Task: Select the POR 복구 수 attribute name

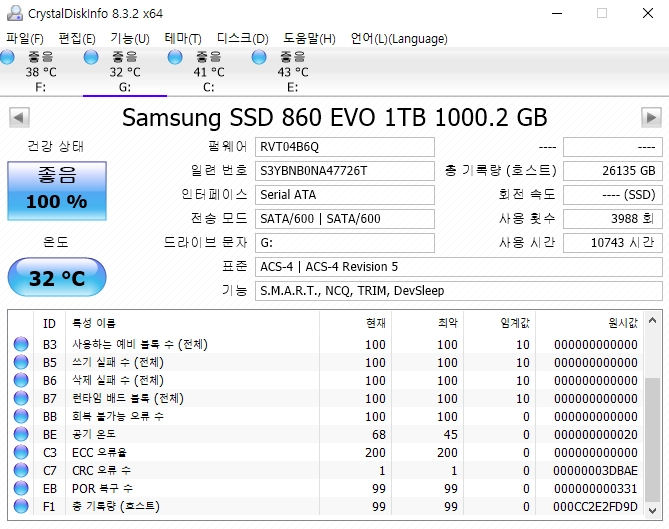Action: pos(102,488)
